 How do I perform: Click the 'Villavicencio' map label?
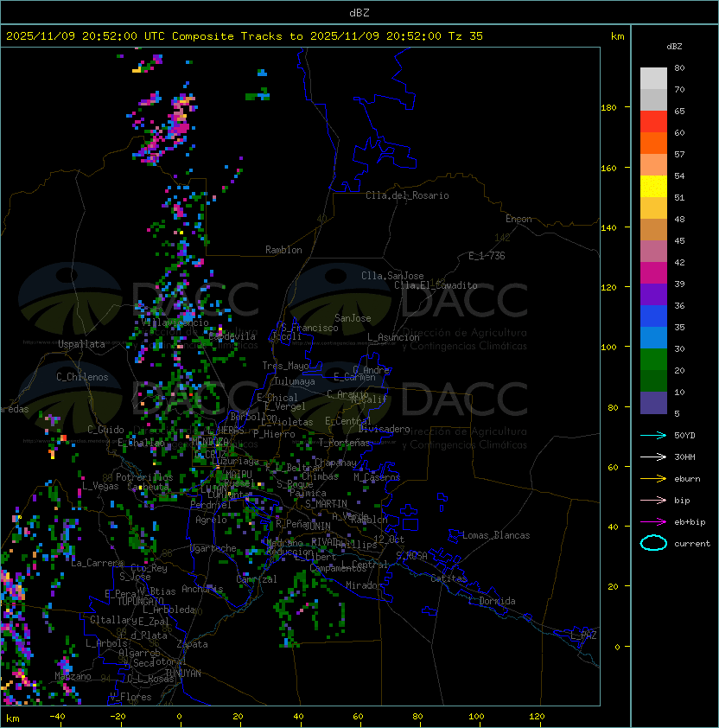pos(175,322)
